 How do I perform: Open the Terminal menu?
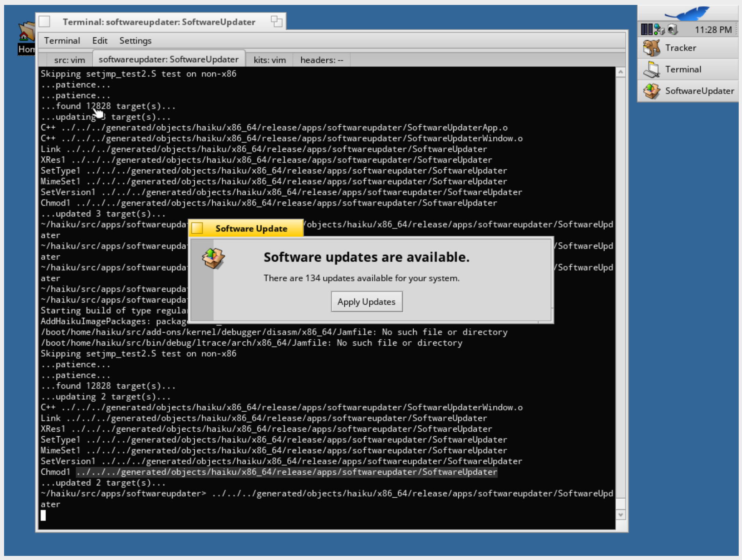tap(62, 41)
